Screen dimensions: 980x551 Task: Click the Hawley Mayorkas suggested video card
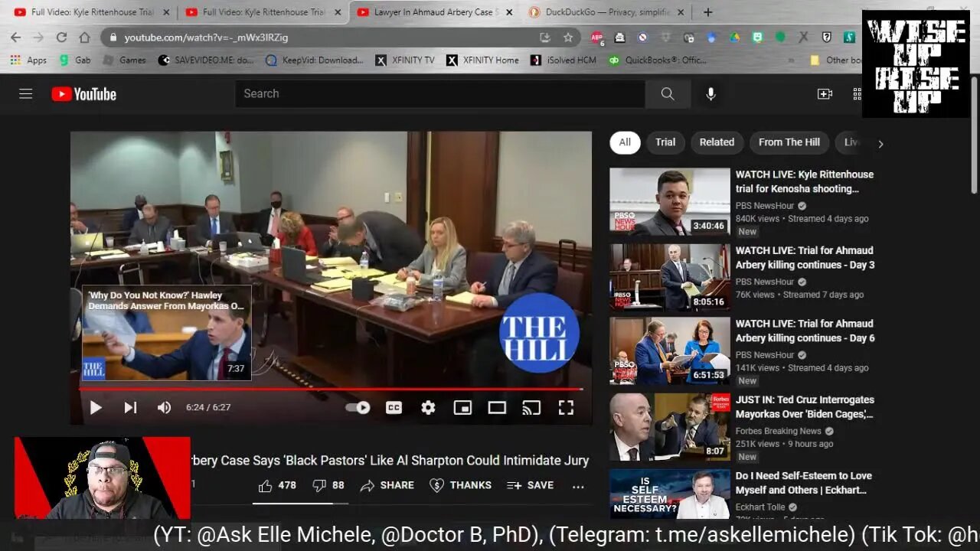tap(167, 333)
